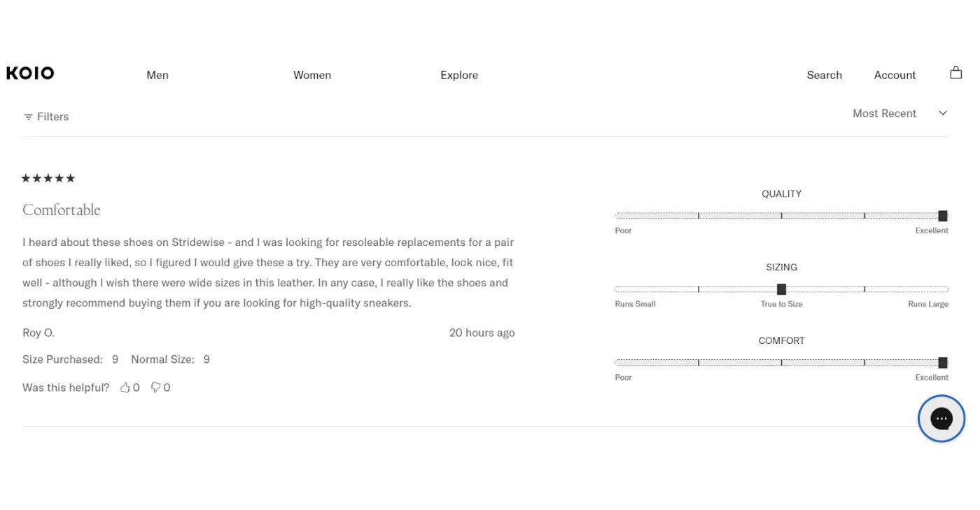Open the Account page
The image size is (980, 510).
[895, 75]
